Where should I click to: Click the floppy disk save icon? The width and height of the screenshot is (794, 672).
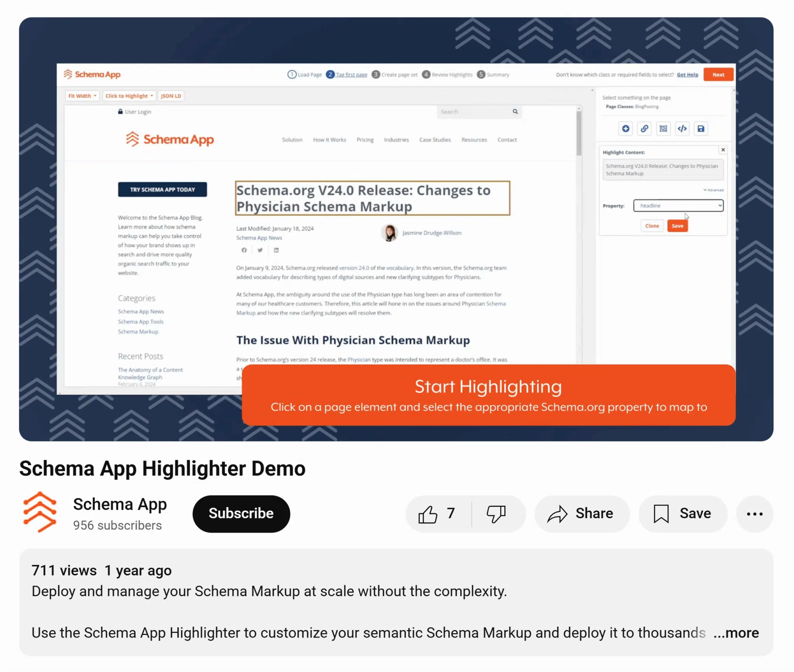pyautogui.click(x=701, y=129)
